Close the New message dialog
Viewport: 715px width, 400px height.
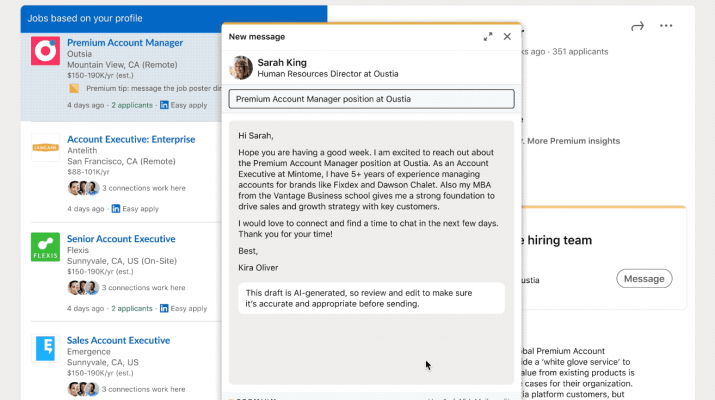click(507, 36)
